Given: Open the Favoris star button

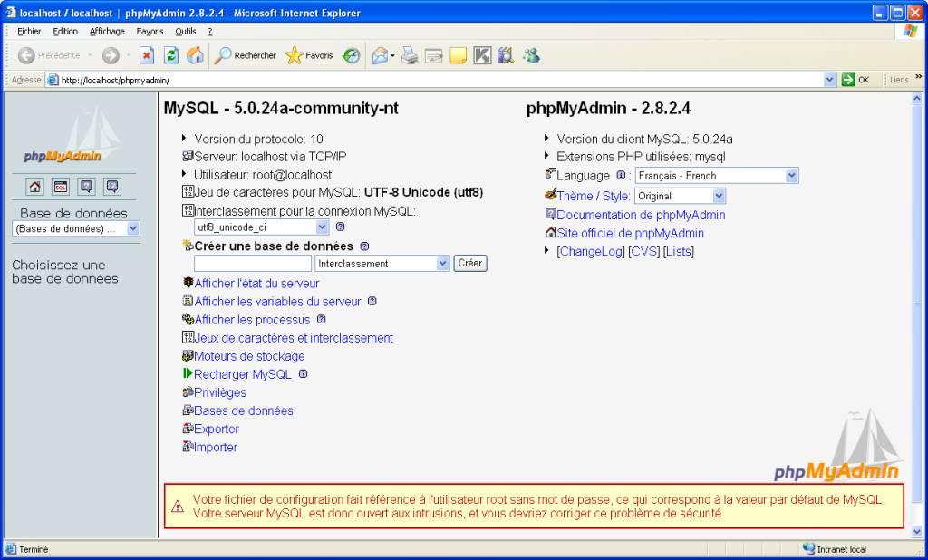Looking at the screenshot, I should [309, 55].
